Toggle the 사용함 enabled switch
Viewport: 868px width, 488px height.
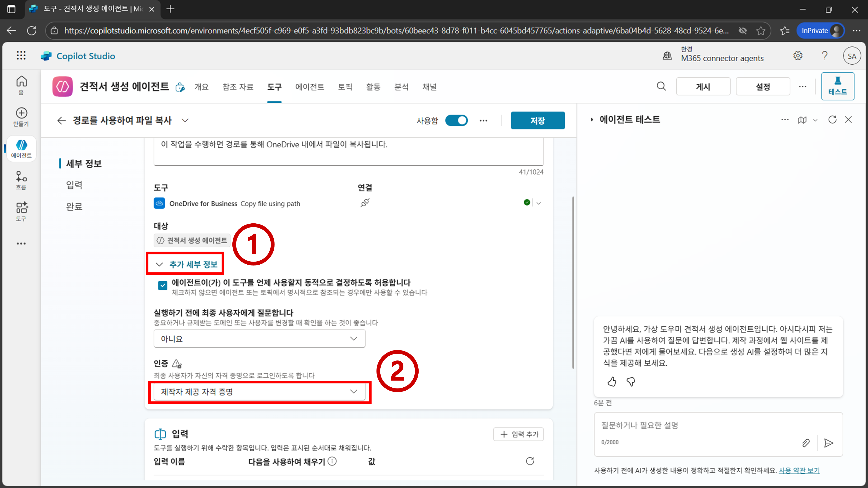point(456,121)
